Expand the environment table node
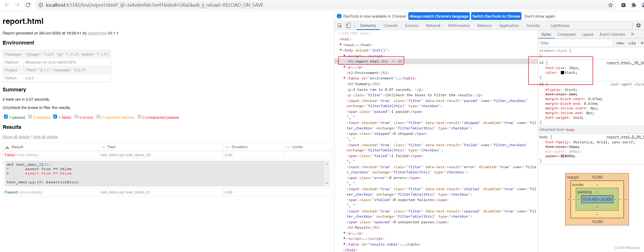 [344, 78]
